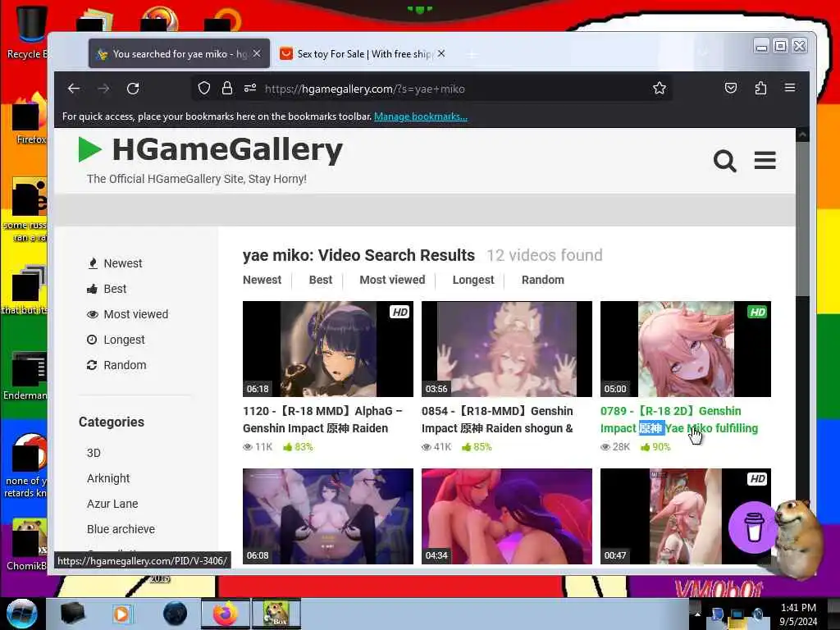The width and height of the screenshot is (840, 630).
Task: Click the 'Manage bookmarks...' link
Action: tap(421, 116)
